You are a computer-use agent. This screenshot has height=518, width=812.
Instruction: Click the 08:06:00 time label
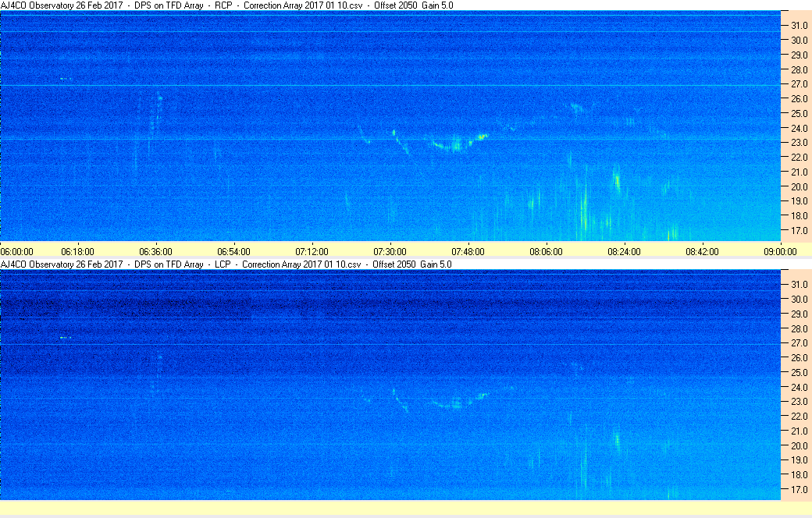(546, 251)
